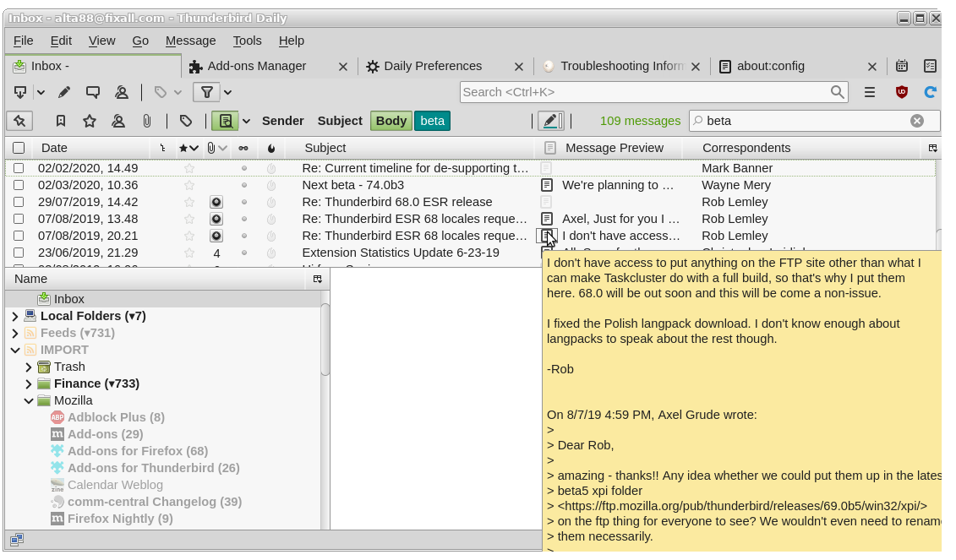Open the Get Messages dropdown arrow
Viewport: 956px width, 560px height.
click(x=41, y=93)
